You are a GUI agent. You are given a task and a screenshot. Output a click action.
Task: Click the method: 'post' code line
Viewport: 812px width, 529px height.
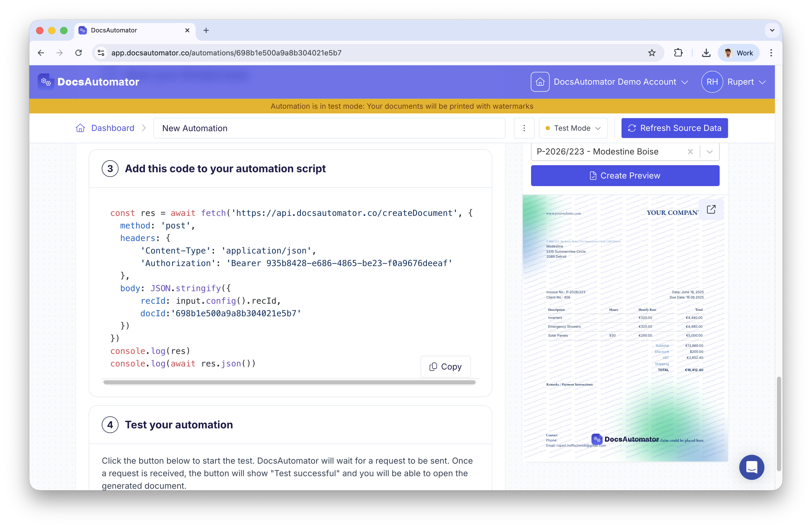(x=158, y=226)
